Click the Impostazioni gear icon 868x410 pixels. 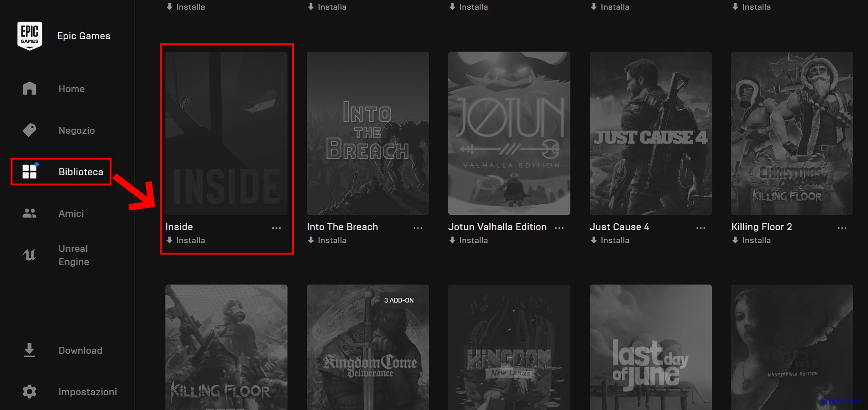click(x=29, y=392)
